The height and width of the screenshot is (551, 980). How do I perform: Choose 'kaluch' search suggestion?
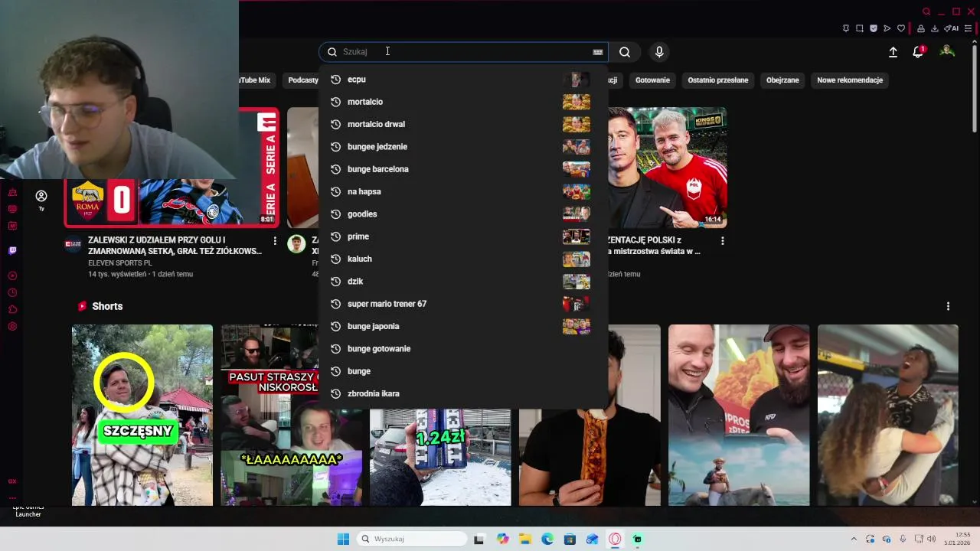[x=463, y=259]
